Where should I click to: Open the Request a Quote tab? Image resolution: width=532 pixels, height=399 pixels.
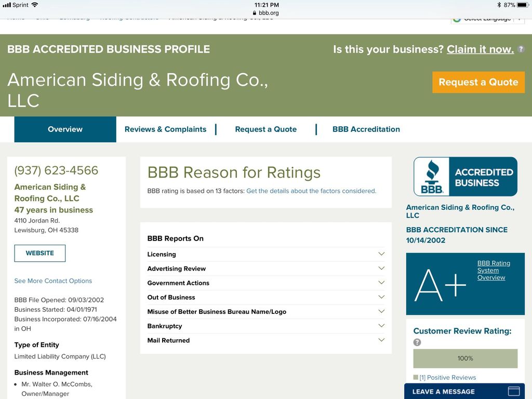tap(265, 129)
